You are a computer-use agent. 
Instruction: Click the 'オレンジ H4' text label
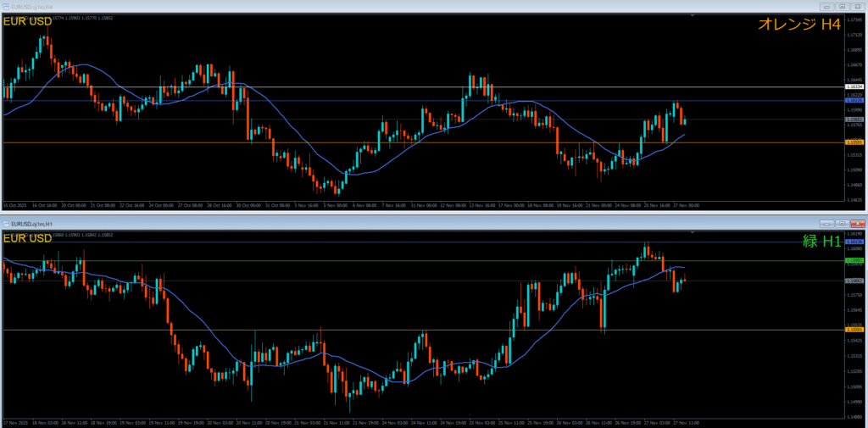pyautogui.click(x=798, y=25)
